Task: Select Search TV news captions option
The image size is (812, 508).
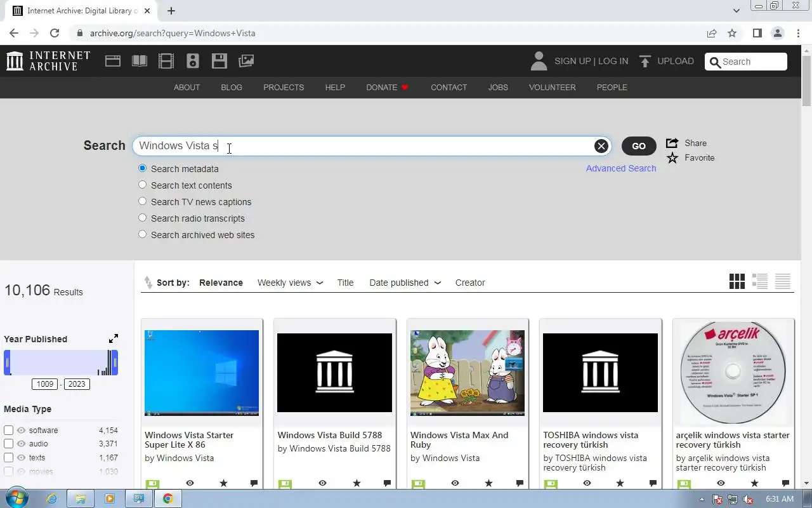Action: 142,201
